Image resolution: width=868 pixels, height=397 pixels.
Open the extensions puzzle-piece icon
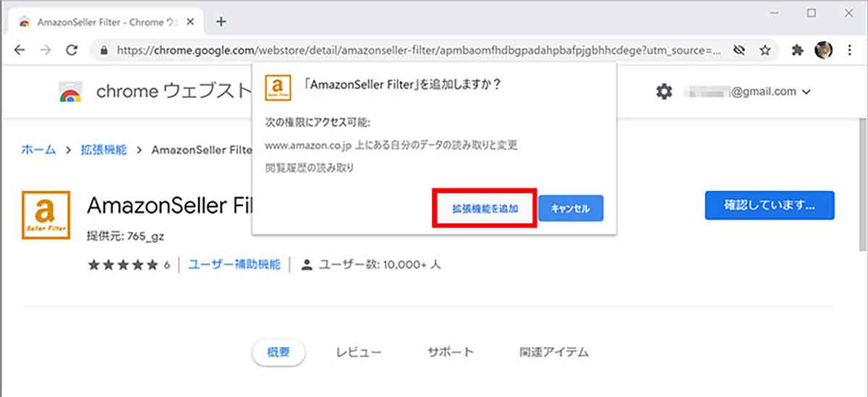pos(798,51)
